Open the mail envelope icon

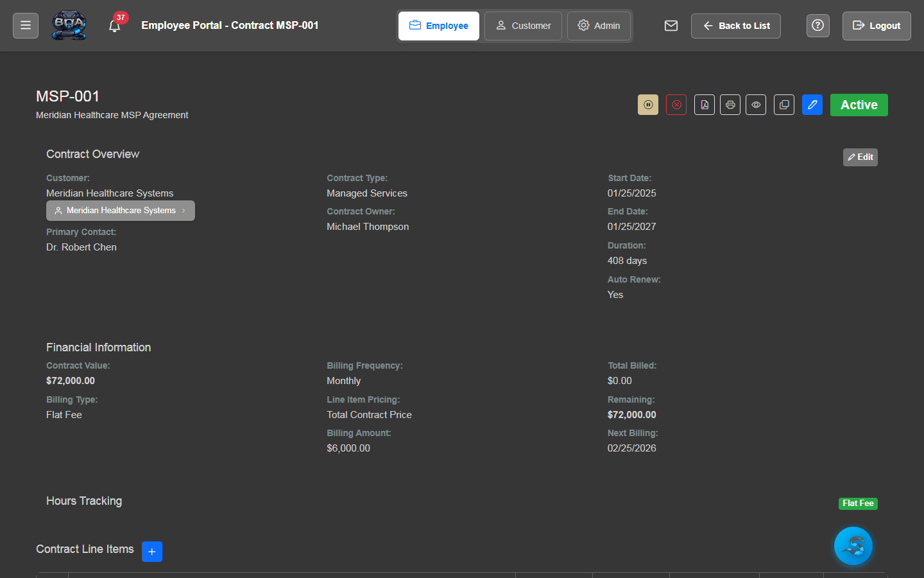click(x=671, y=26)
